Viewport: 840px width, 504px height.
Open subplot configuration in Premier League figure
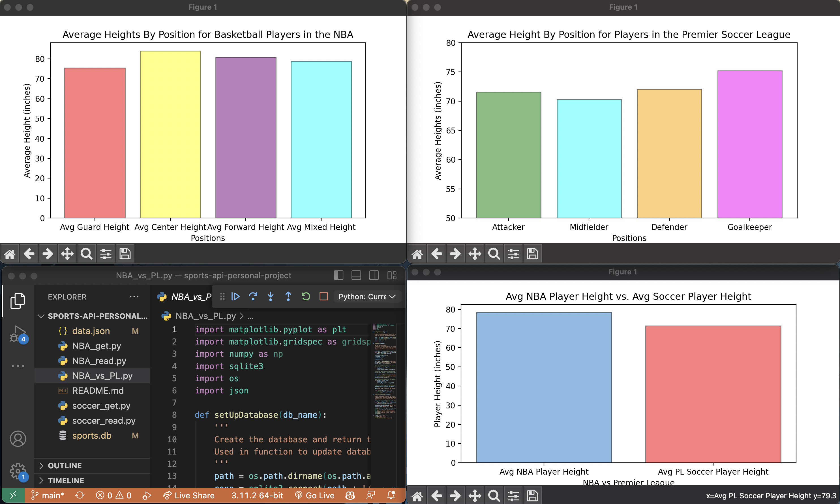pyautogui.click(x=513, y=254)
